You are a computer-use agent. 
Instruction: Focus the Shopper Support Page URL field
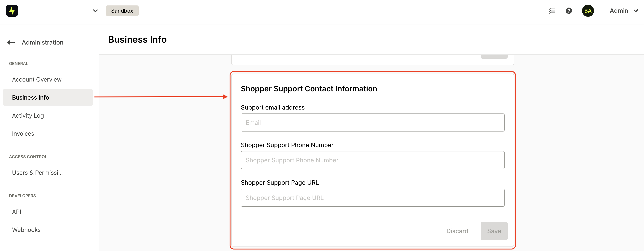pyautogui.click(x=373, y=198)
